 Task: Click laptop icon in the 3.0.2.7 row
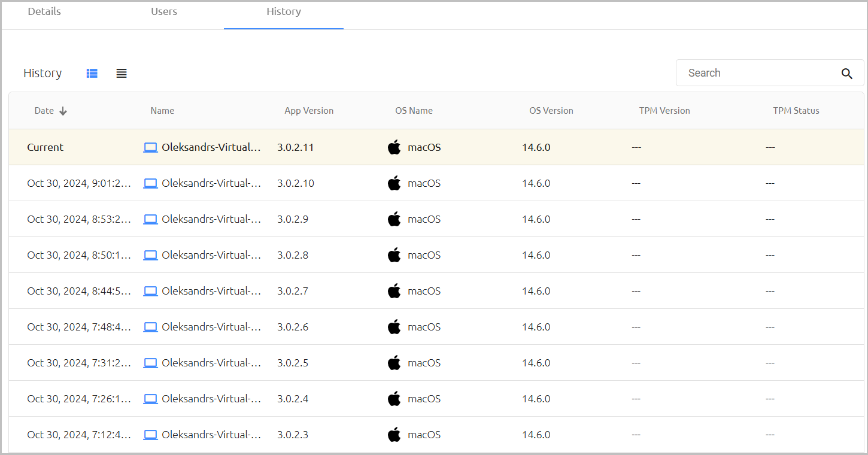click(x=150, y=291)
